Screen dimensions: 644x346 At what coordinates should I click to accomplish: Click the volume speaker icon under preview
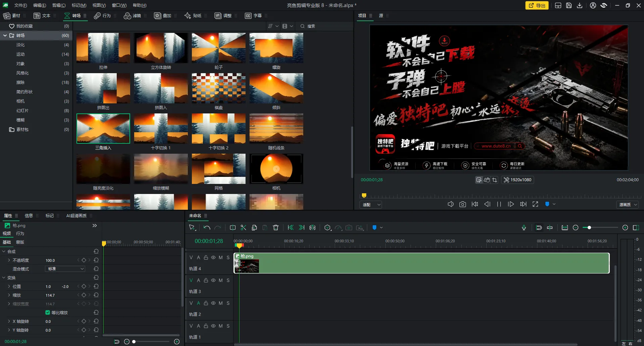451,204
